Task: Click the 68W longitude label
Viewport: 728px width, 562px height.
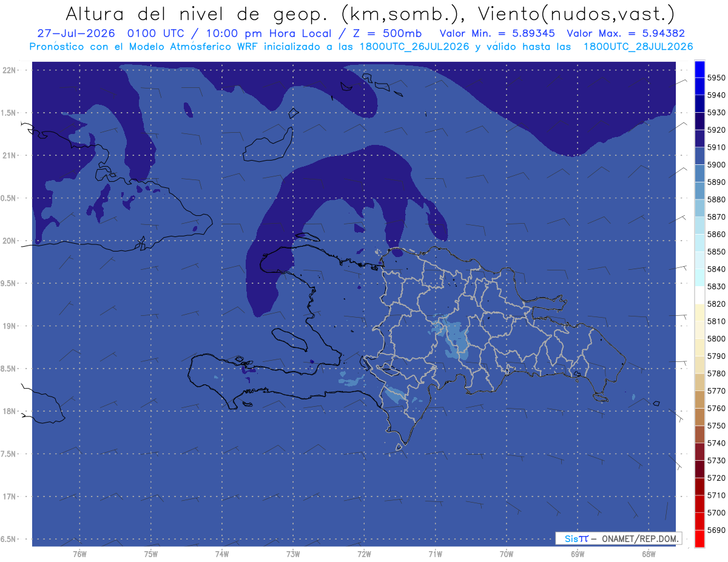Action: coord(648,554)
